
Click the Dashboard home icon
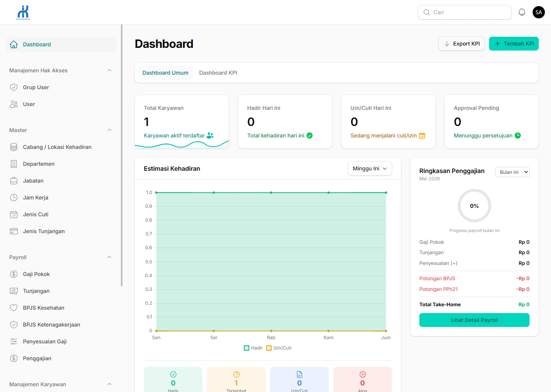click(14, 44)
